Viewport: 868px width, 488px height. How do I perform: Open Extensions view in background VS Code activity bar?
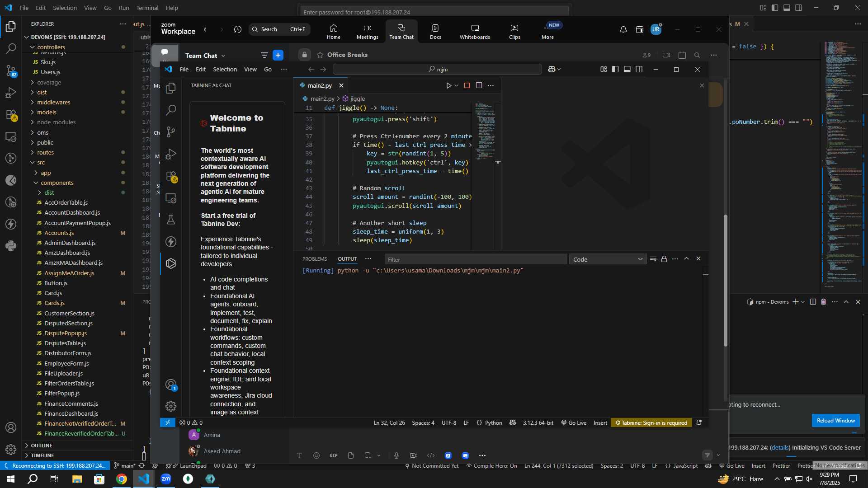11,115
